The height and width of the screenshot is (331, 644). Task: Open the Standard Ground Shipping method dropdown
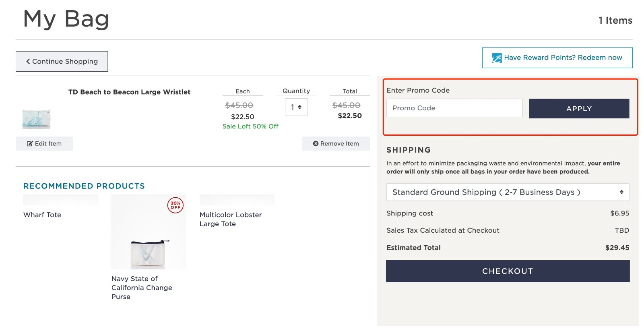coord(508,192)
